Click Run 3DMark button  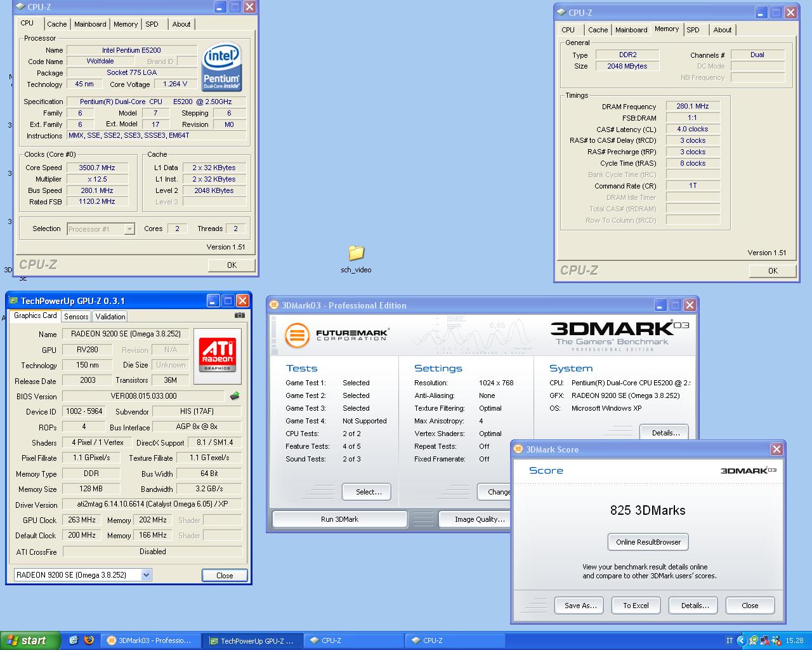(x=339, y=519)
